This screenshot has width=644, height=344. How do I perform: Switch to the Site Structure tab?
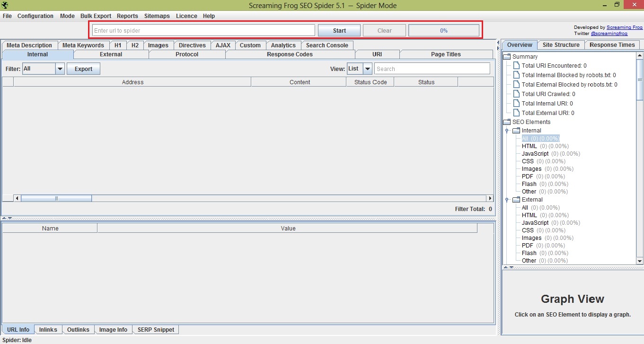(561, 45)
